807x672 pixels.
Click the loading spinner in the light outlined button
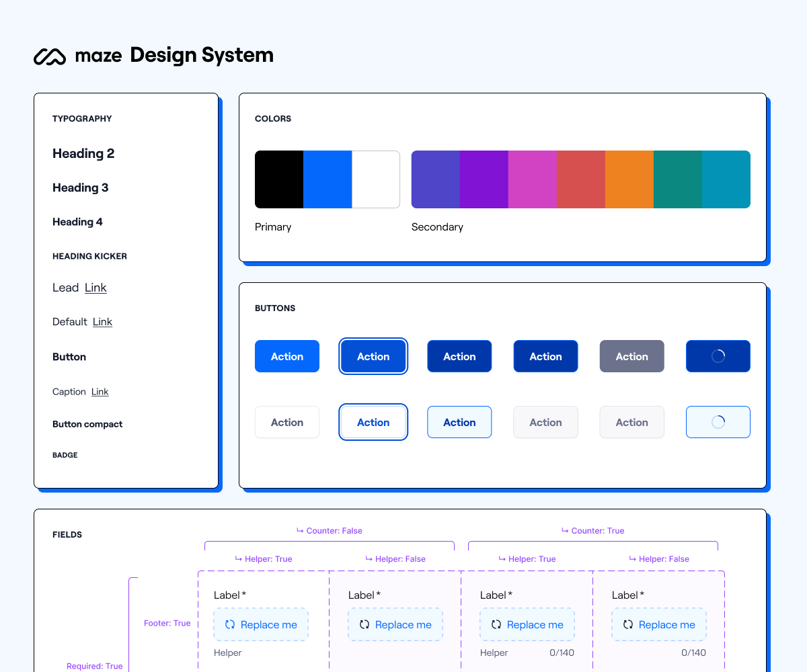(x=718, y=422)
